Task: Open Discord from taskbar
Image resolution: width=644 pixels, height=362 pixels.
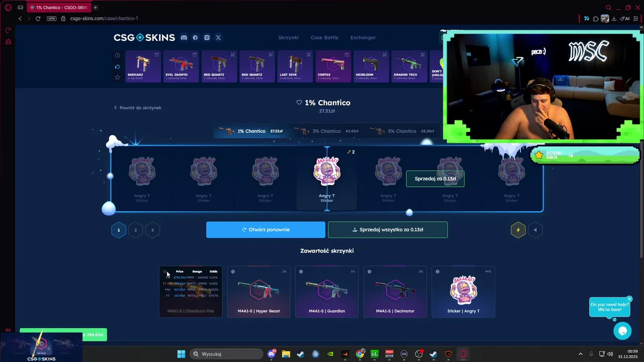Action: (x=272, y=354)
